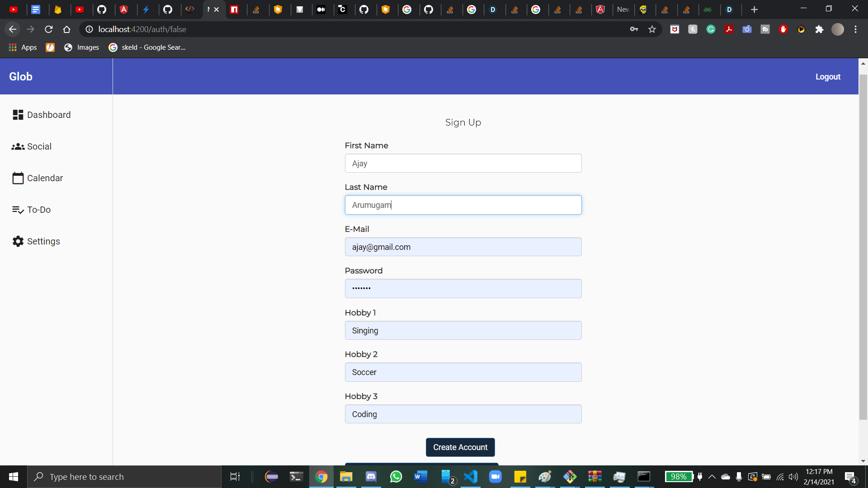
Task: Open the Apps bookmarks shortcut
Action: click(x=23, y=47)
